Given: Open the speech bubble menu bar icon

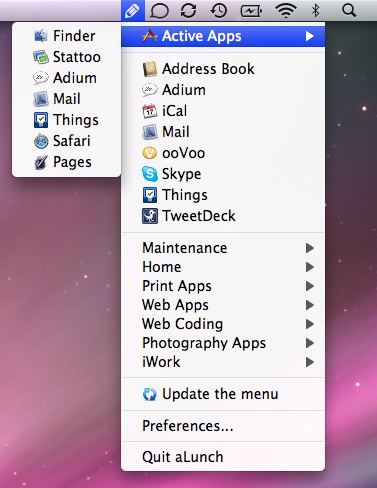Looking at the screenshot, I should tap(159, 11).
